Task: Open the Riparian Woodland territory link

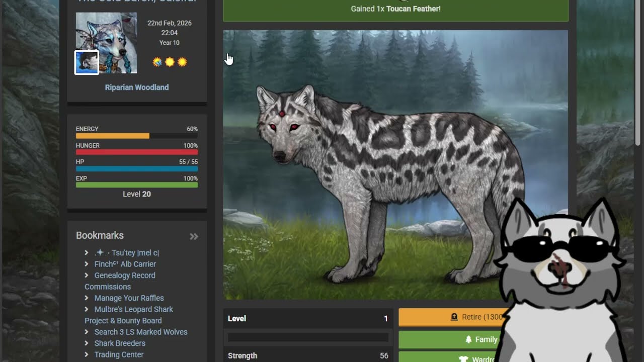Action: tap(137, 87)
